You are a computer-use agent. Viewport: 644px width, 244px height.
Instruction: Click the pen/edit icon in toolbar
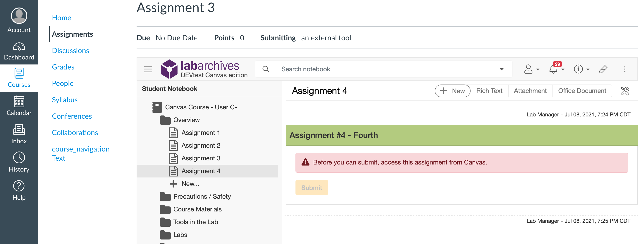[x=603, y=69]
